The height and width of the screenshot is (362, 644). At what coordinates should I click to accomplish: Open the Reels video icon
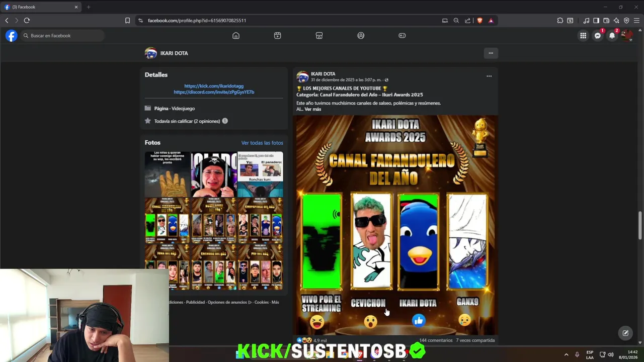pos(278,36)
